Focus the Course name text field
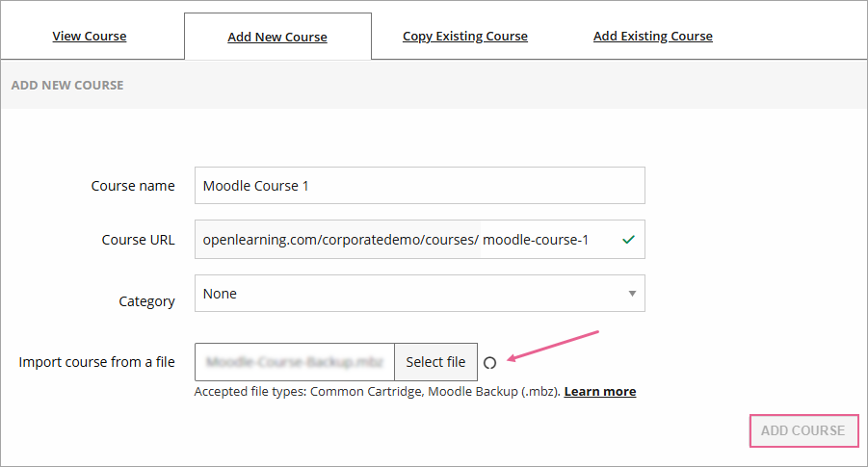The width and height of the screenshot is (868, 467). pos(419,186)
